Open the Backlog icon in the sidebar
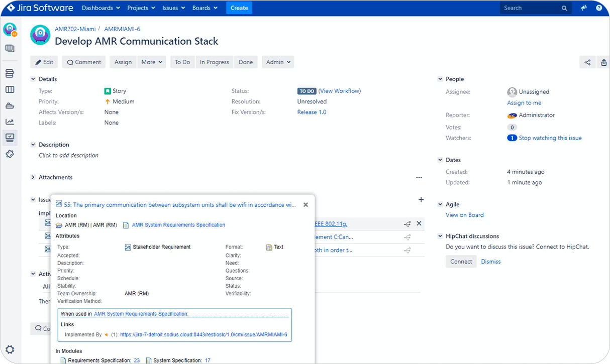 (x=10, y=49)
